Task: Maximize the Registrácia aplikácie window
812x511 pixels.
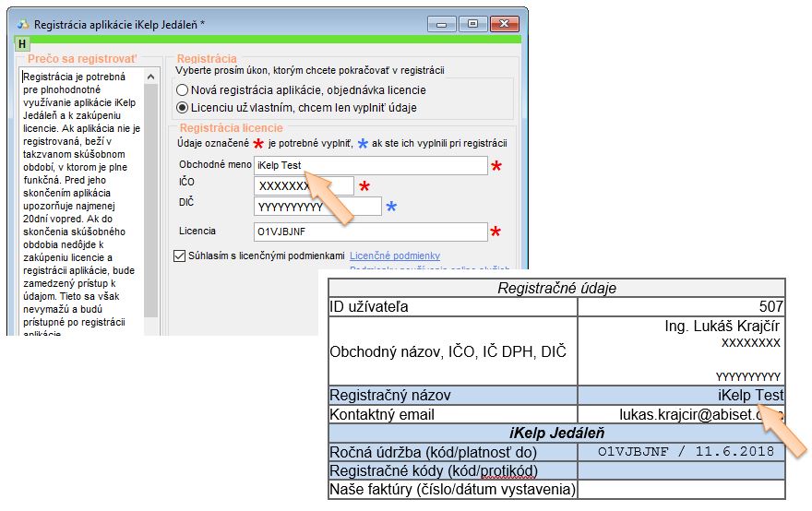Action: pos(472,24)
